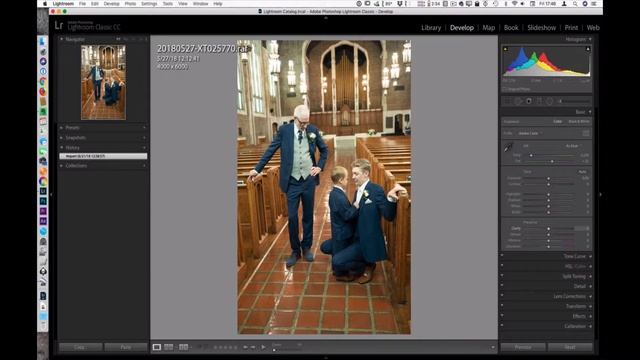Create a snapshot with Snapshots plus icon
This screenshot has height=360, width=640.
144,138
